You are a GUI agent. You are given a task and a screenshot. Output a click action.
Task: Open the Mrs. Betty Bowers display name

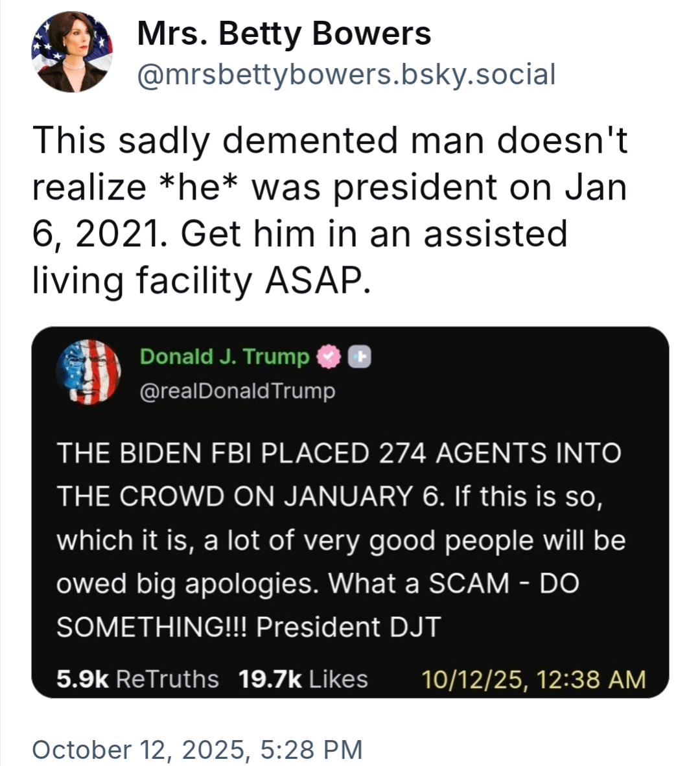pyautogui.click(x=284, y=34)
